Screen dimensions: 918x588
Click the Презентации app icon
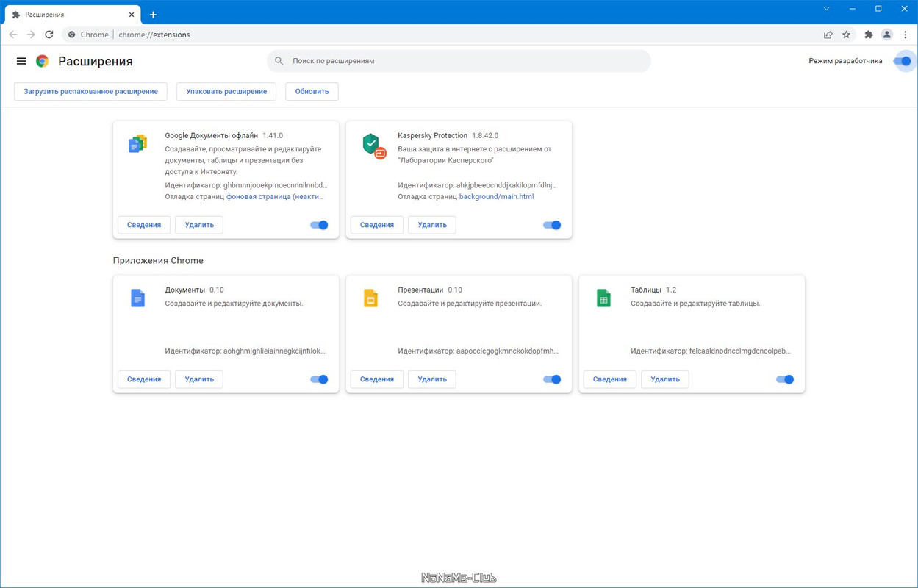click(x=370, y=298)
